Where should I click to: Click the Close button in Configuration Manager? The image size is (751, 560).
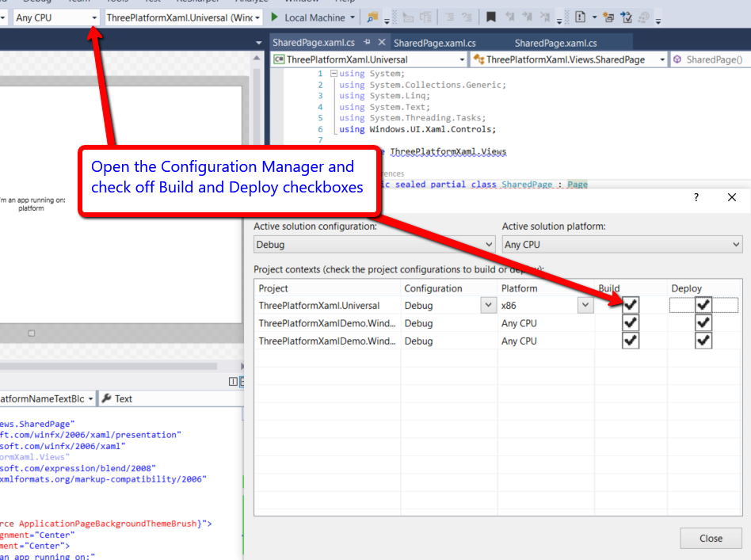click(x=711, y=539)
